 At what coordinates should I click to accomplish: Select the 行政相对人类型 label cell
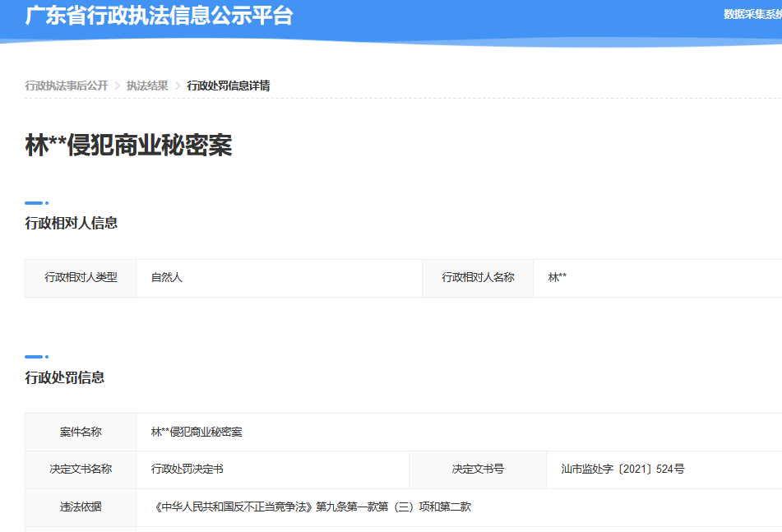tap(81, 278)
